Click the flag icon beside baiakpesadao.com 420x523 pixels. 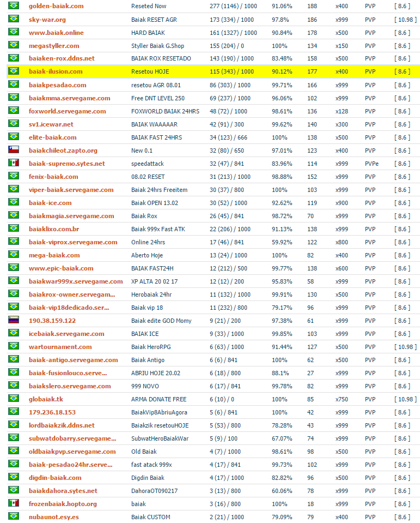tap(14, 85)
